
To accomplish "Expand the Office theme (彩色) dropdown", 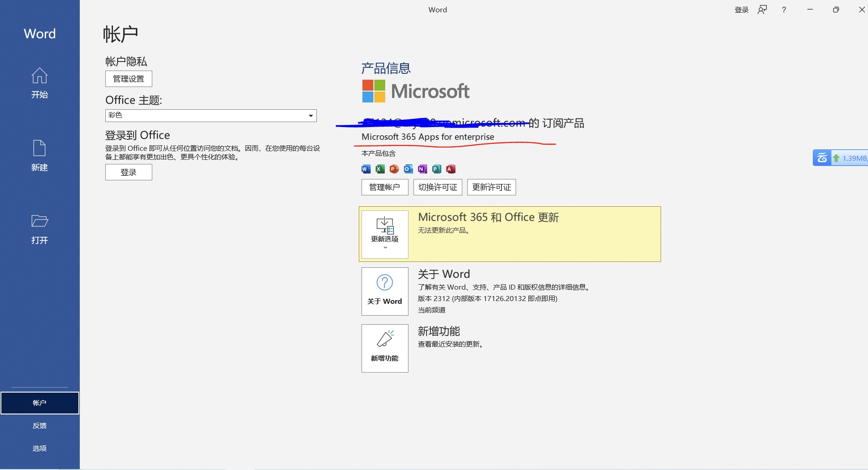I will click(311, 116).
